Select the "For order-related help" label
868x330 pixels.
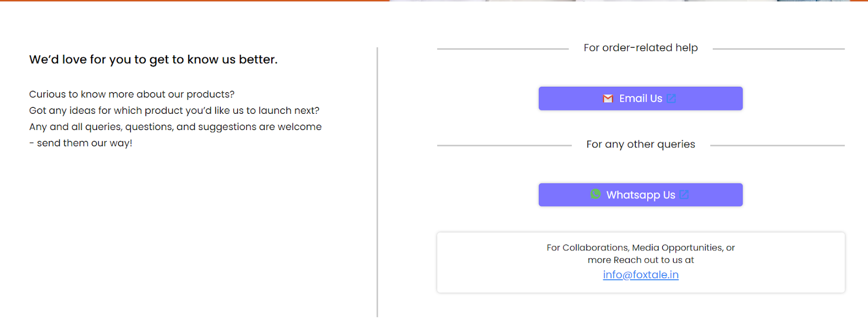click(640, 48)
